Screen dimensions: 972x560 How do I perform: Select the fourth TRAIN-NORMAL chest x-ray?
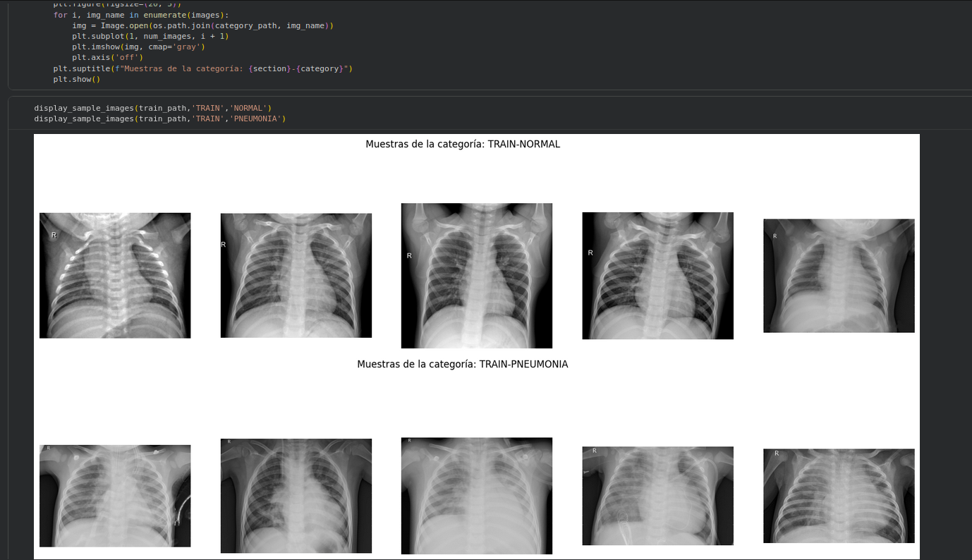[657, 275]
